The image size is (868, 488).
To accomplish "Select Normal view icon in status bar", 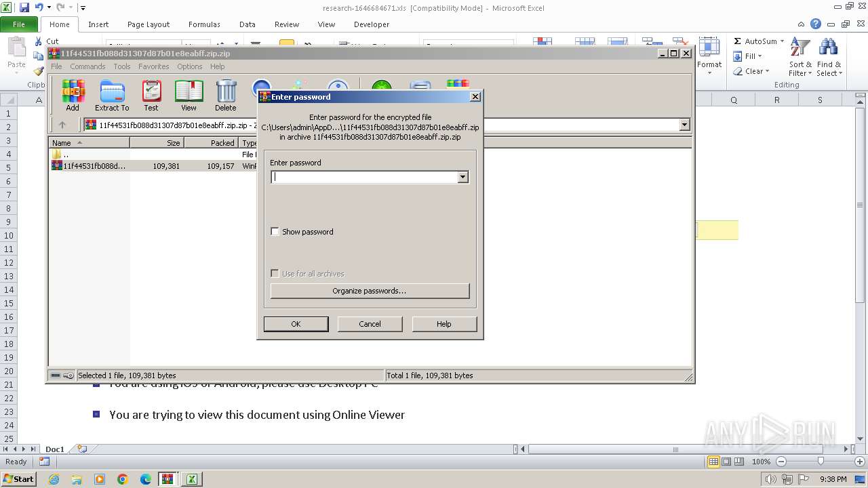I will tap(713, 462).
